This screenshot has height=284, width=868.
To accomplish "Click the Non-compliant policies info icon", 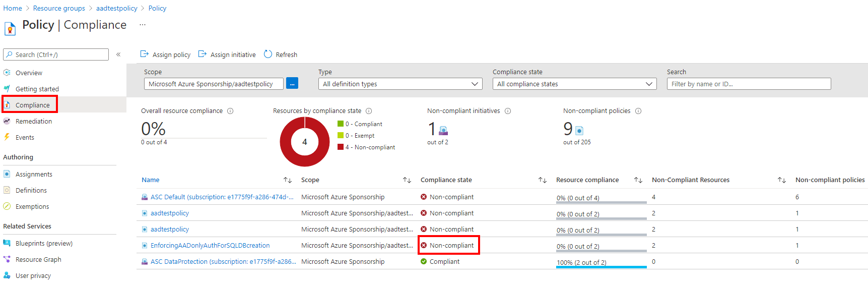I will pyautogui.click(x=638, y=111).
